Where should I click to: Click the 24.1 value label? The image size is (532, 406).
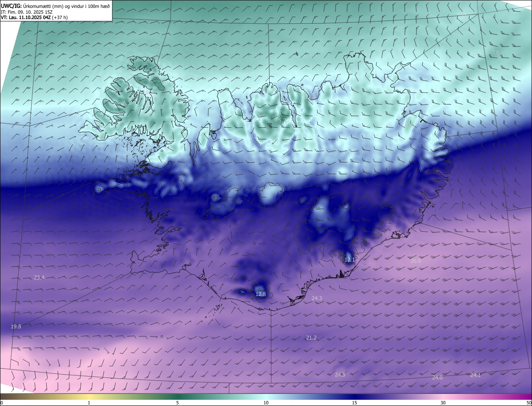coord(475,375)
